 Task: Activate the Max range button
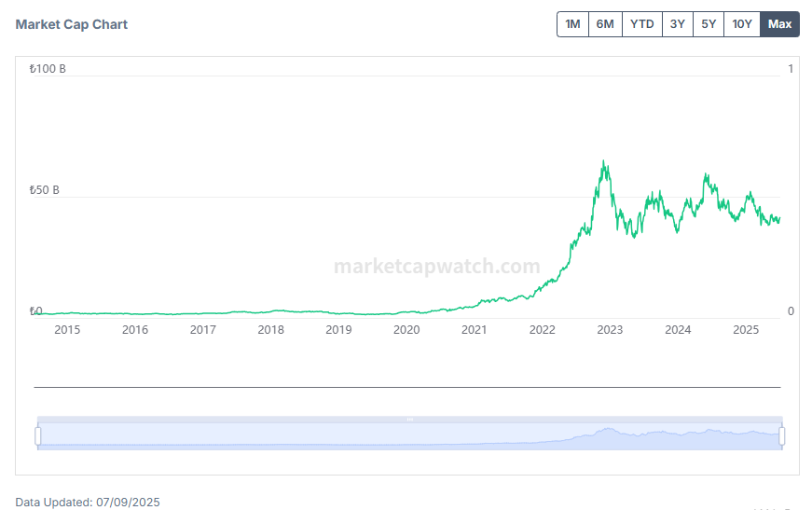pyautogui.click(x=780, y=24)
